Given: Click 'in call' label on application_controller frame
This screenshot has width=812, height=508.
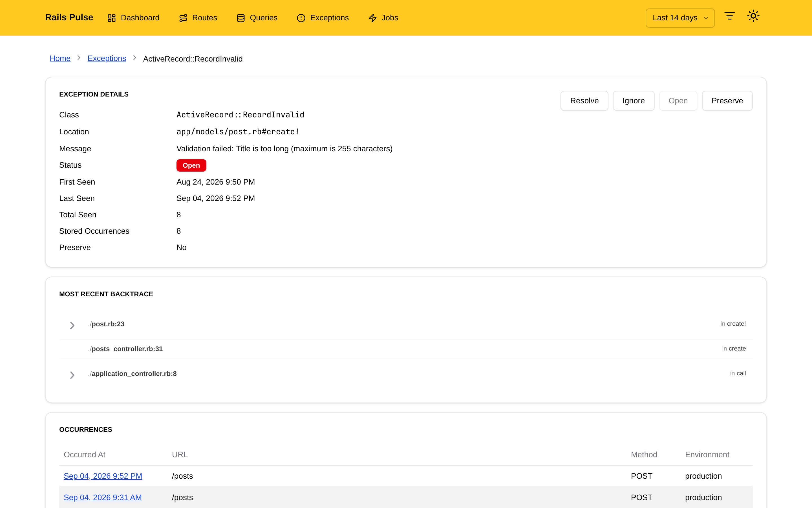Looking at the screenshot, I should point(738,374).
